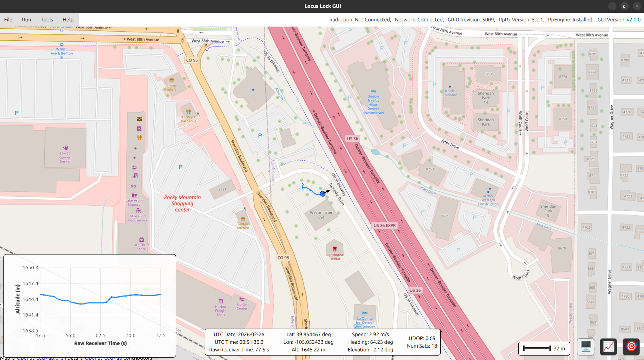Select the Lighthouse Dental tooth icon
The height and width of the screenshot is (360, 644).
click(x=334, y=249)
